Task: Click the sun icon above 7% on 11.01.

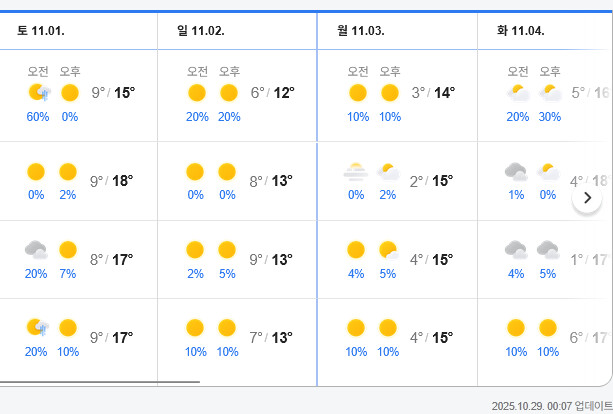Action: pos(68,250)
